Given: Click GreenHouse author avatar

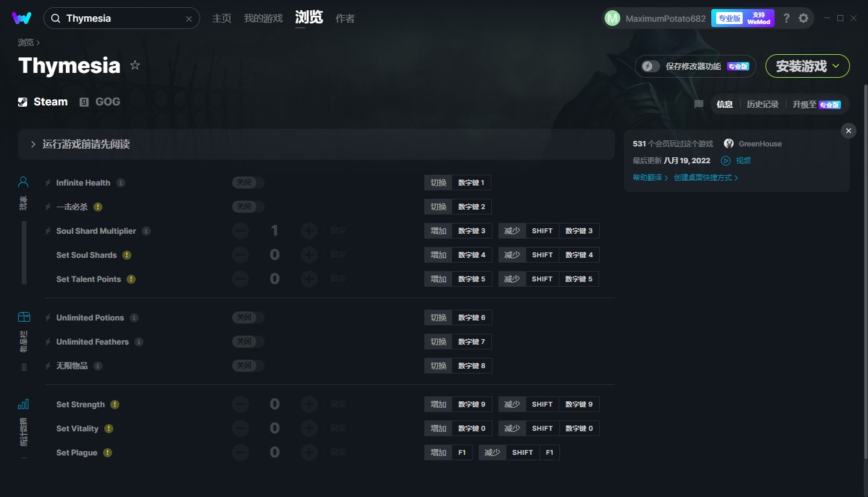Looking at the screenshot, I should (x=729, y=144).
